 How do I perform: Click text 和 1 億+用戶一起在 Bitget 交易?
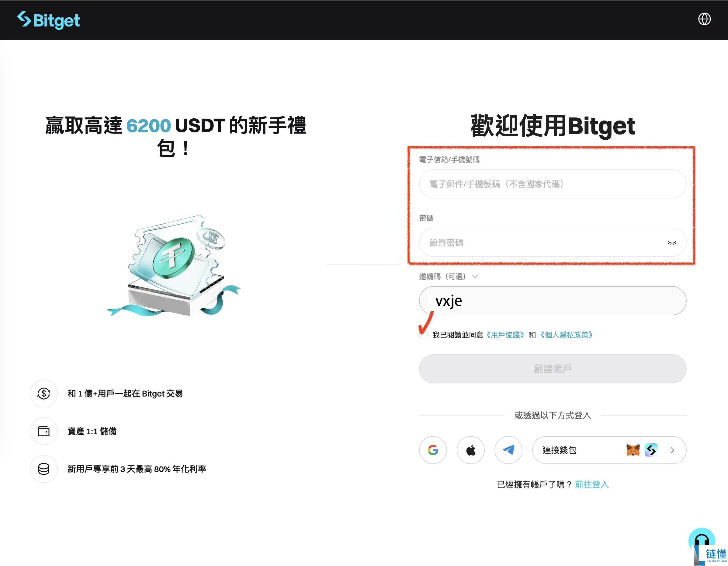click(125, 393)
